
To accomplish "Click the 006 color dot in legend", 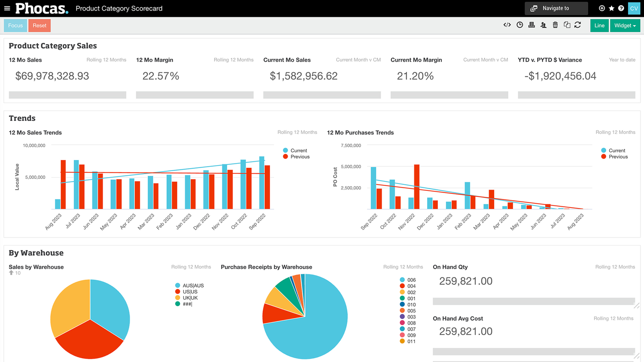I will click(402, 280).
